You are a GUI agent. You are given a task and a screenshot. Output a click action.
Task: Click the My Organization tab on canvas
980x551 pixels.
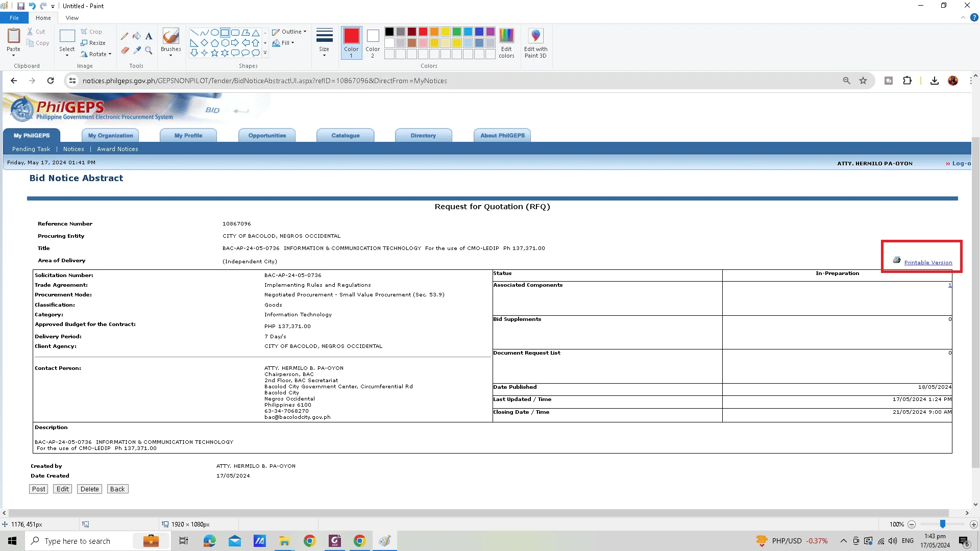coord(110,136)
